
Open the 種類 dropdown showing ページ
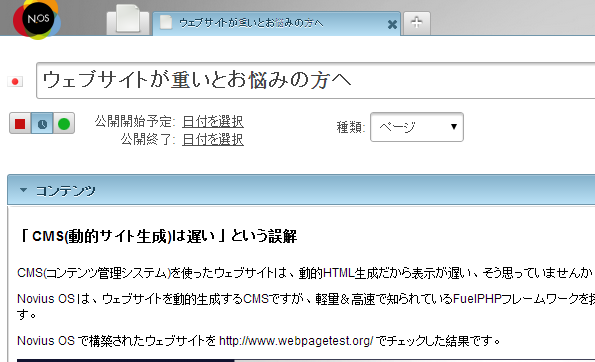pos(417,127)
